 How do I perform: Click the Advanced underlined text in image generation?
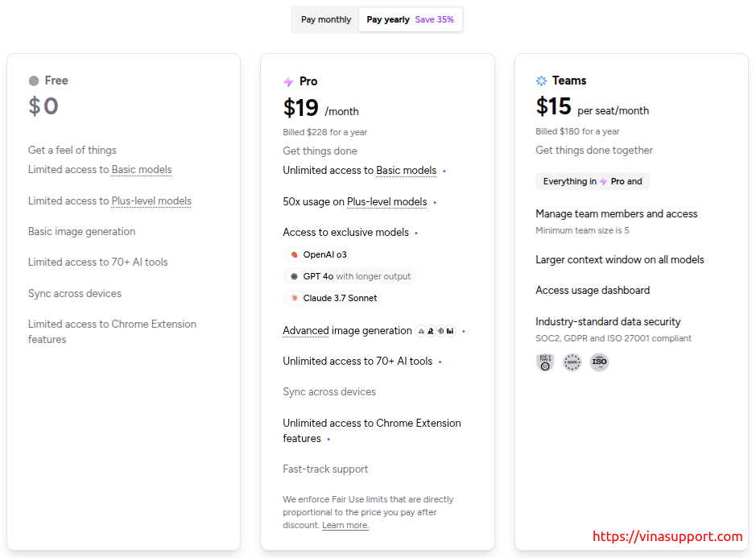306,331
